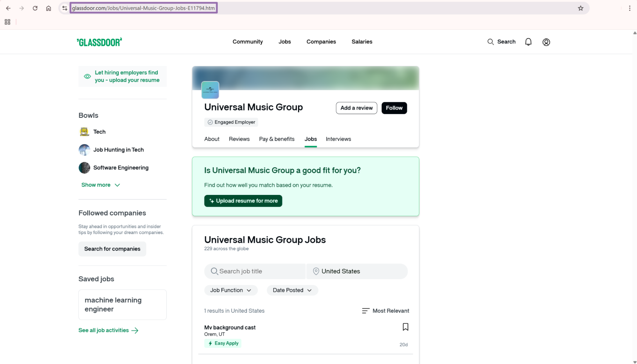Screen dimensions: 637x364
Task: Open Software Engineering bowl
Action: pos(121,168)
